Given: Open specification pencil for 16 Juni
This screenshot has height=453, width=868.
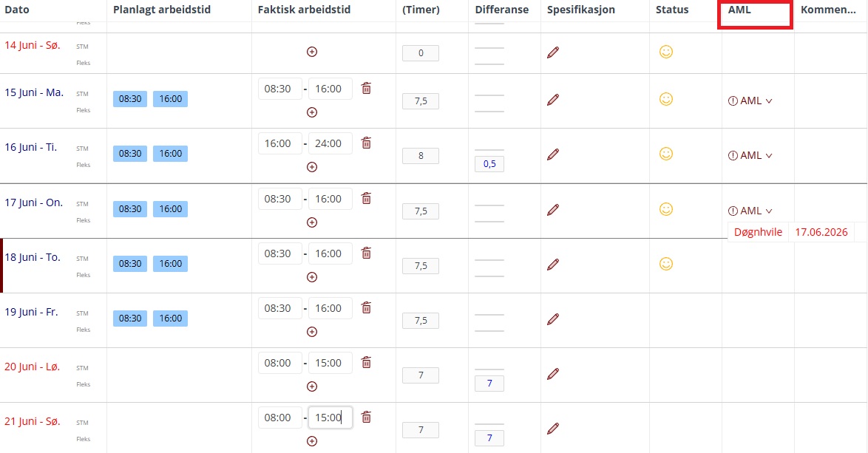Looking at the screenshot, I should (553, 154).
